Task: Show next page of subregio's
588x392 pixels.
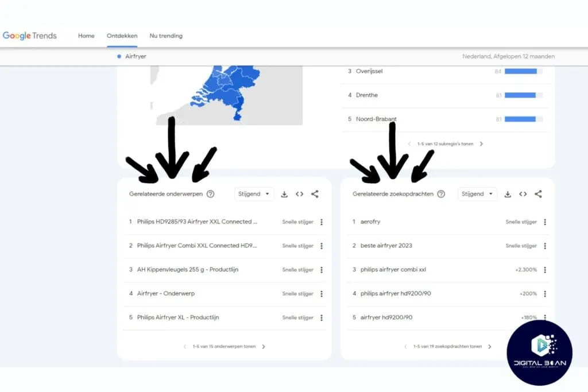Action: pyautogui.click(x=481, y=144)
